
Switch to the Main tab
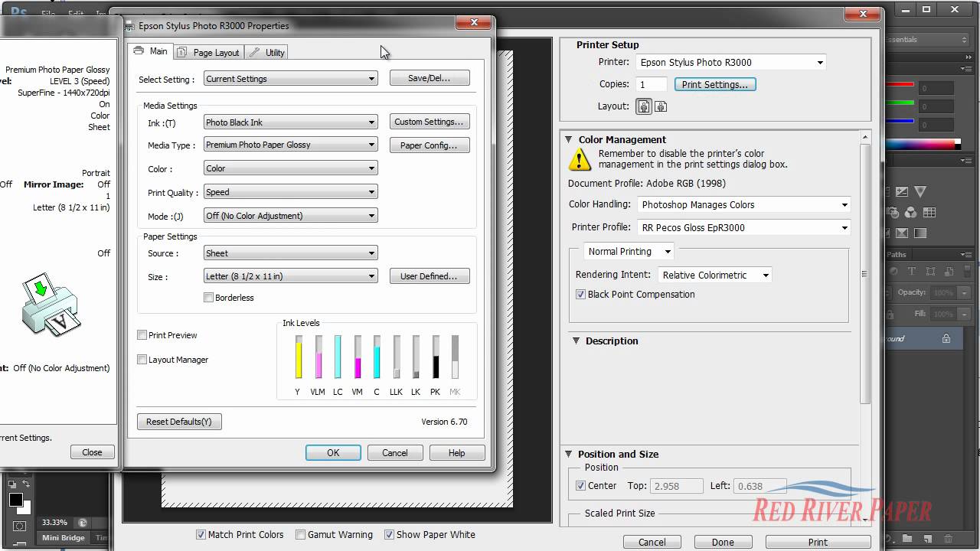[151, 51]
